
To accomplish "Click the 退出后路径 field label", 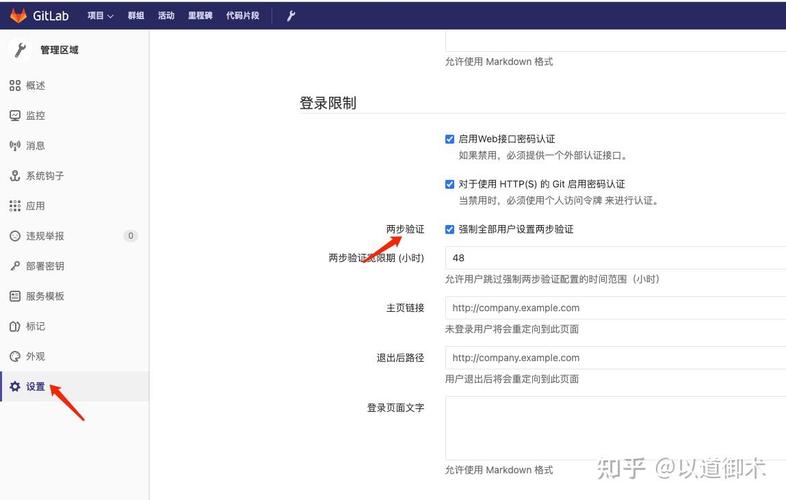I will (x=401, y=358).
